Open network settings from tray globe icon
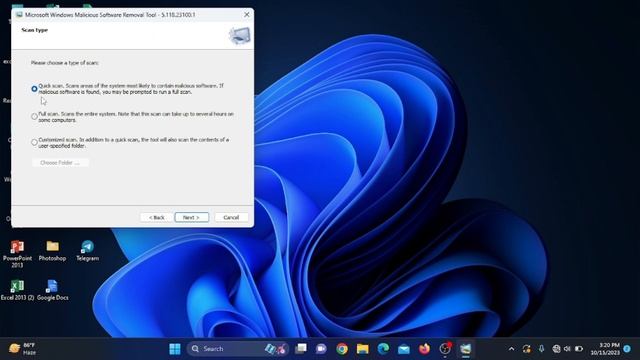640x360 pixels. click(556, 349)
